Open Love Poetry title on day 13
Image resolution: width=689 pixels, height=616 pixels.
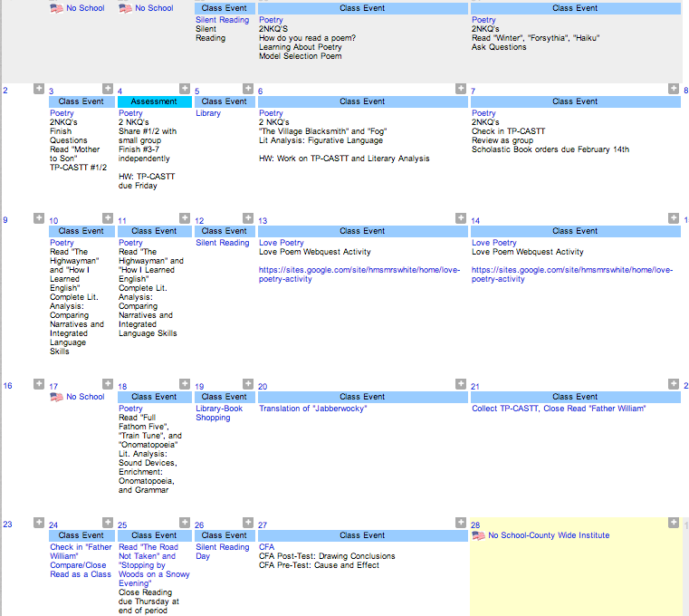(282, 243)
